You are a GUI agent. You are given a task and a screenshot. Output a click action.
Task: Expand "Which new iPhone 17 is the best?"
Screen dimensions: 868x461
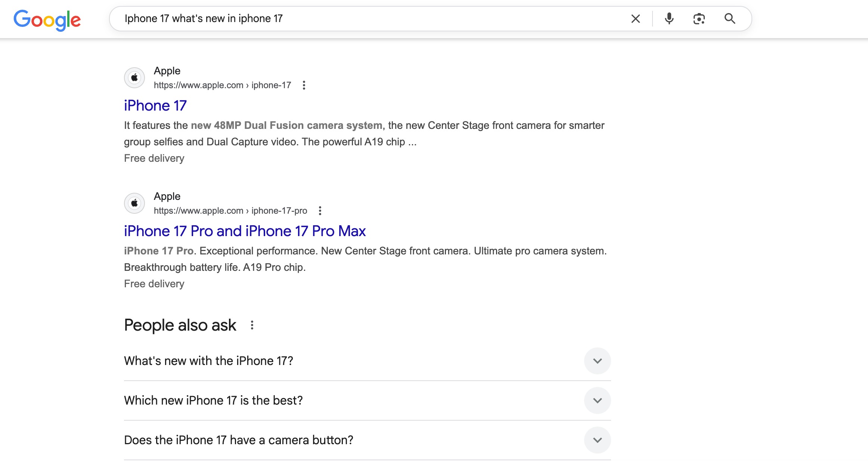click(x=597, y=400)
